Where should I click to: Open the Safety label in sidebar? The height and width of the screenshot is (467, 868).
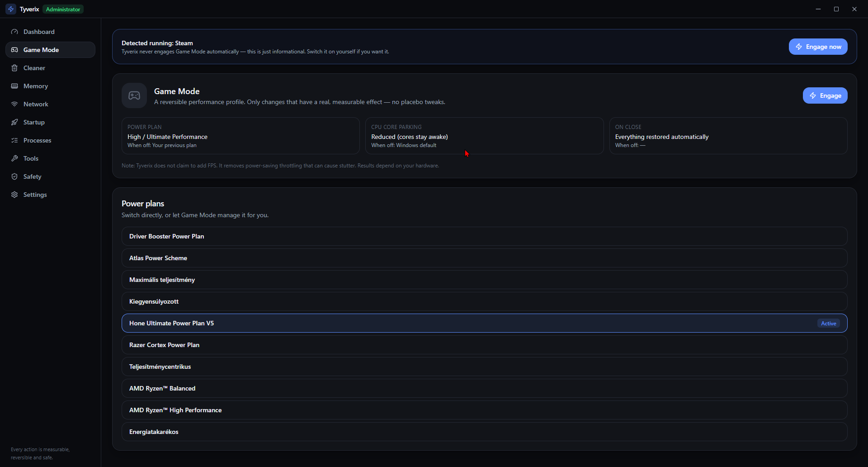(x=32, y=176)
